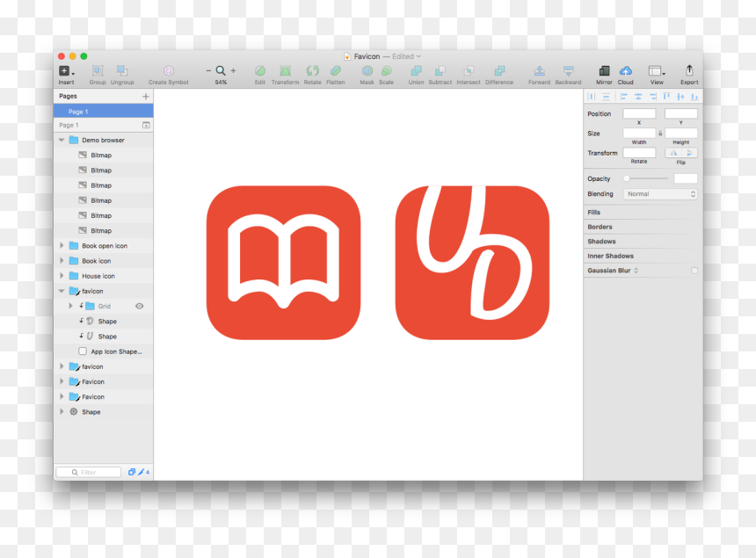This screenshot has height=558, width=756.
Task: Distribute layers vertically
Action: tap(606, 97)
